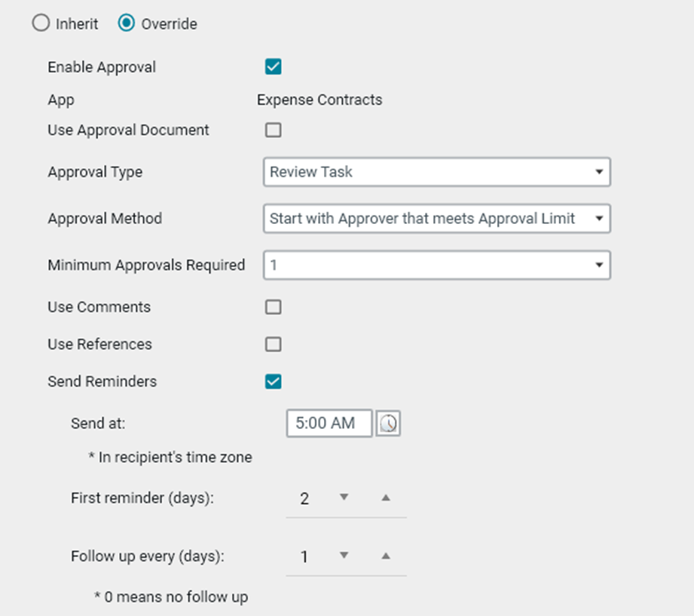Decrease First reminder days value
Screen dimensions: 694x616
(344, 498)
